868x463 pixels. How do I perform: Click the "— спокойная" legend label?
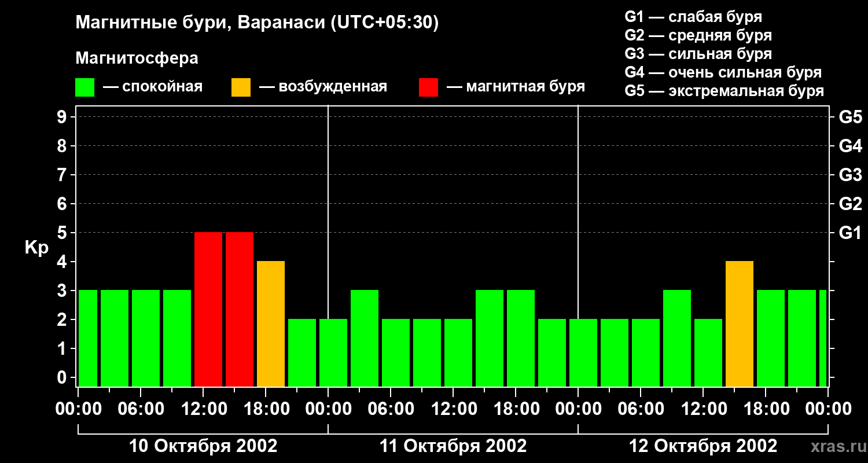point(153,87)
